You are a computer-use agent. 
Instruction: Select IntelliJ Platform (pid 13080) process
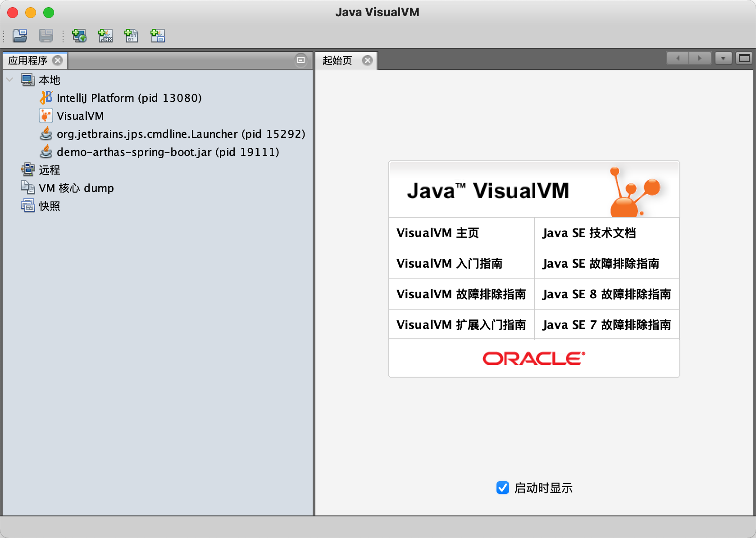(129, 98)
